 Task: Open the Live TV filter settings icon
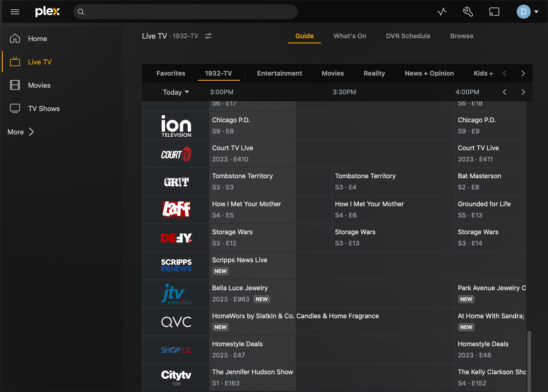[x=208, y=36]
